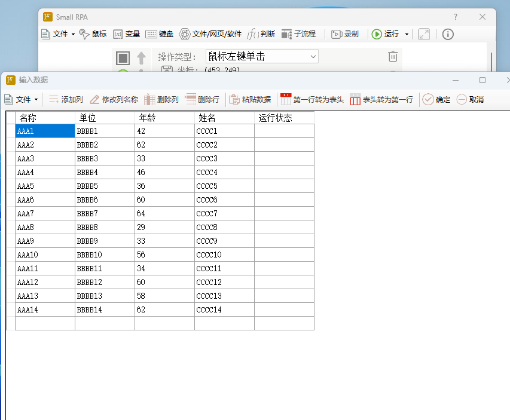Viewport: 510px width, 420px height.
Task: Click the expand window arrows icon
Action: [x=424, y=34]
